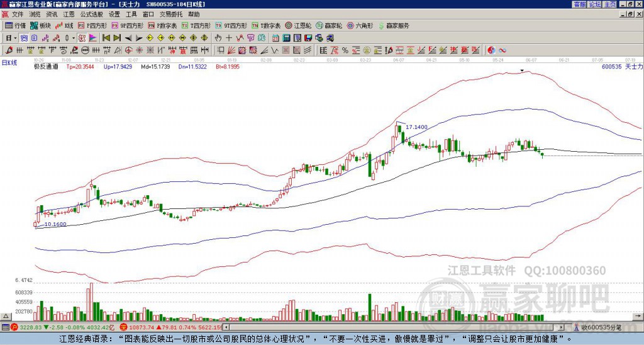
Task: Open the 9T四方形 tool
Action: pyautogui.click(x=231, y=25)
